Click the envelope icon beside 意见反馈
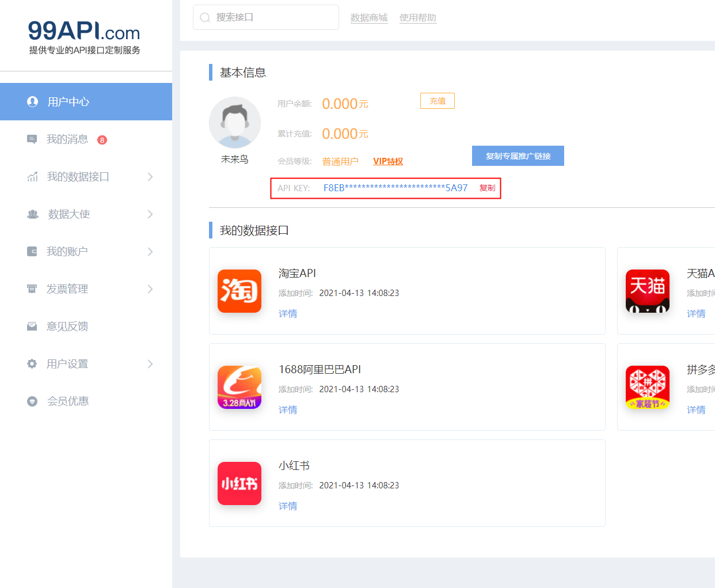The width and height of the screenshot is (715, 588). click(x=32, y=327)
